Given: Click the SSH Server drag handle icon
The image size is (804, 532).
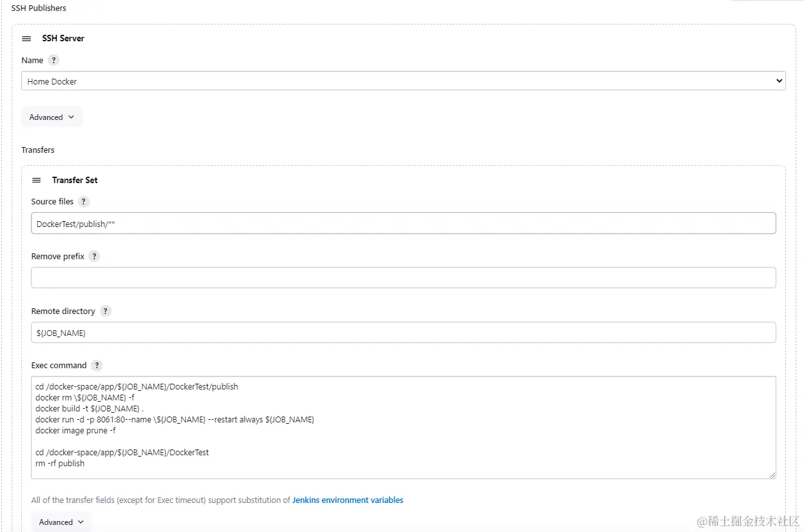Looking at the screenshot, I should pos(26,39).
